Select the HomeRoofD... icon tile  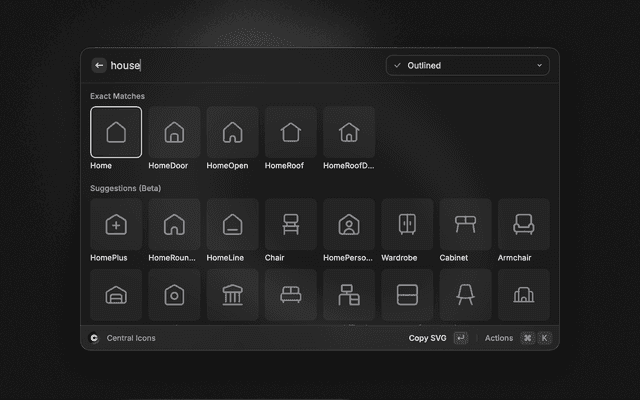pyautogui.click(x=349, y=132)
